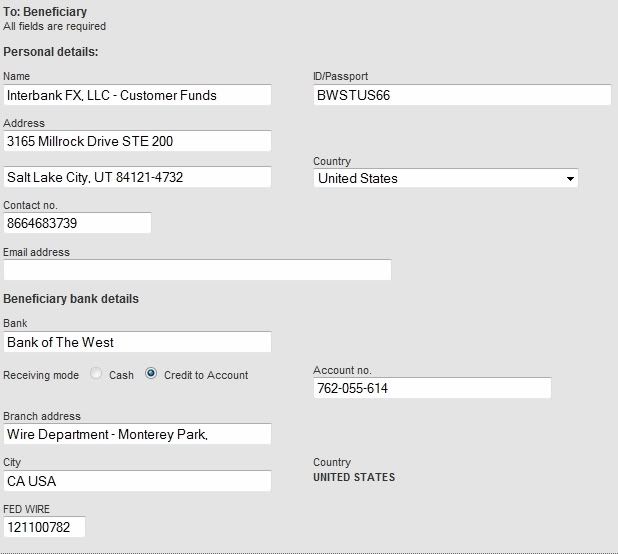
Task: Click the Contact no. input field
Action: click(77, 223)
